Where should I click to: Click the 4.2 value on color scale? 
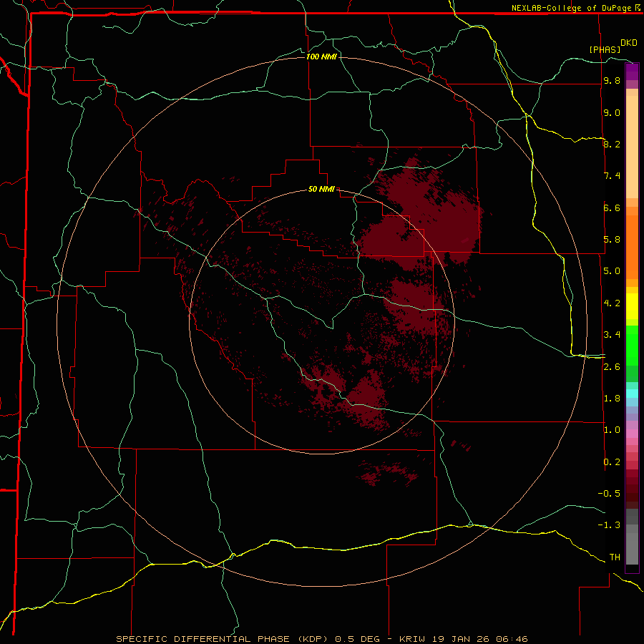click(612, 303)
